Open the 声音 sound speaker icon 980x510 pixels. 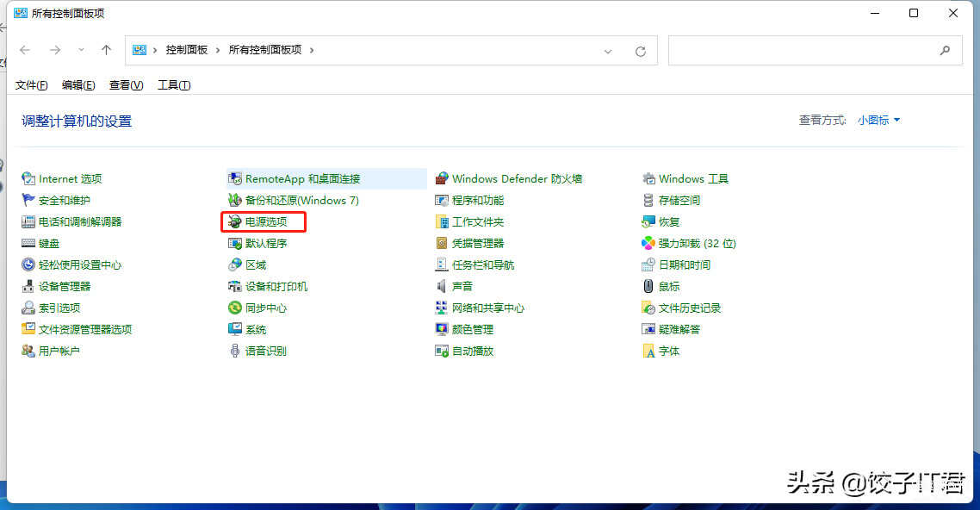point(442,286)
